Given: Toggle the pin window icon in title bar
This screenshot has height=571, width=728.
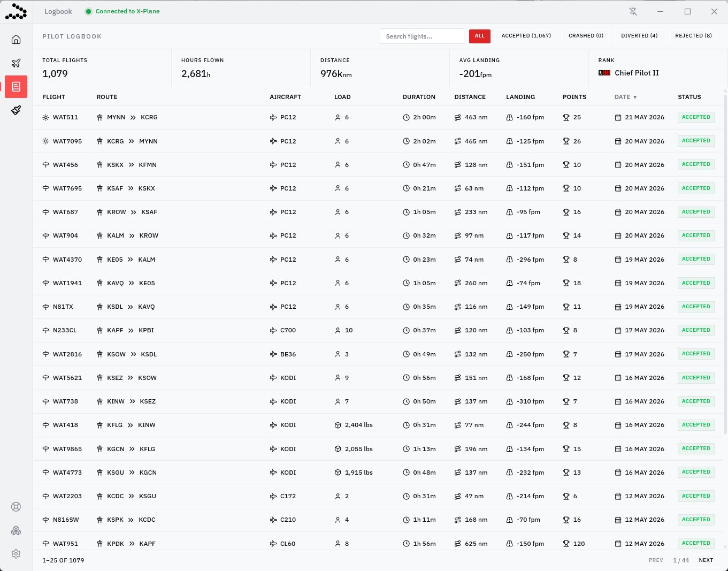Looking at the screenshot, I should [633, 11].
